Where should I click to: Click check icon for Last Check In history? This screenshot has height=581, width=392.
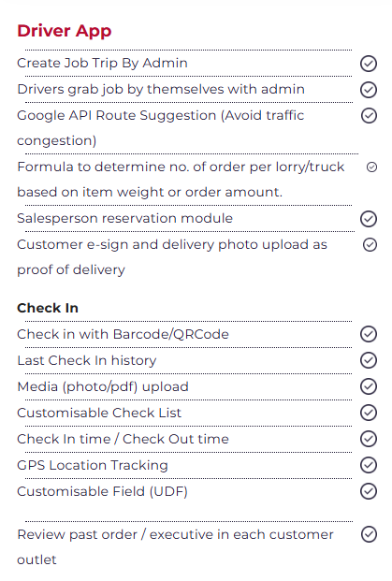369,360
